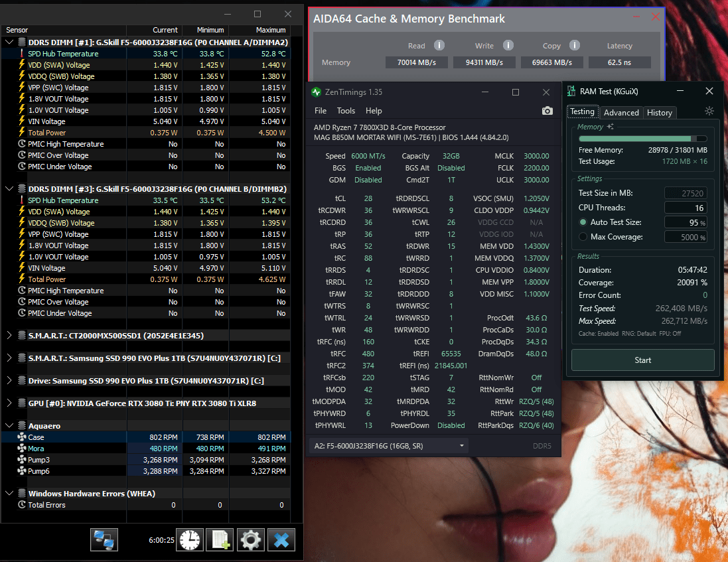Click thermometer icon of DIMM #1 SPD Hub Temperature
This screenshot has width=728, height=562.
tap(21, 53)
